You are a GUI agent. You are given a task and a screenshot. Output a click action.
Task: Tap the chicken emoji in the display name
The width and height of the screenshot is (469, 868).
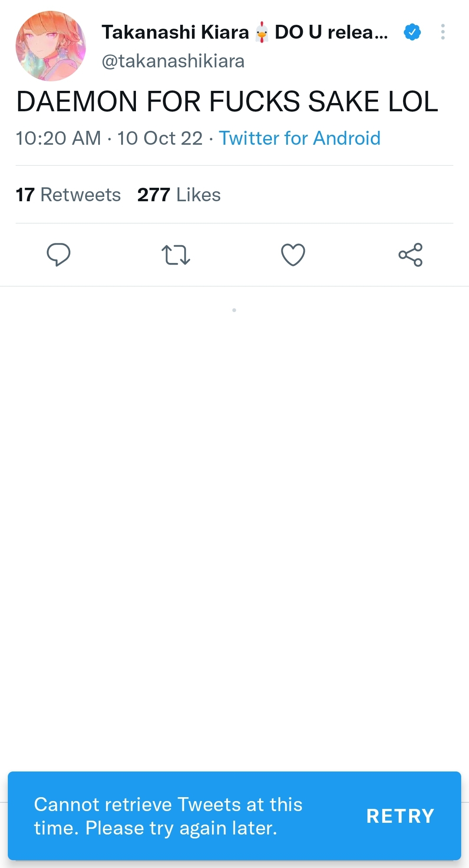(262, 33)
